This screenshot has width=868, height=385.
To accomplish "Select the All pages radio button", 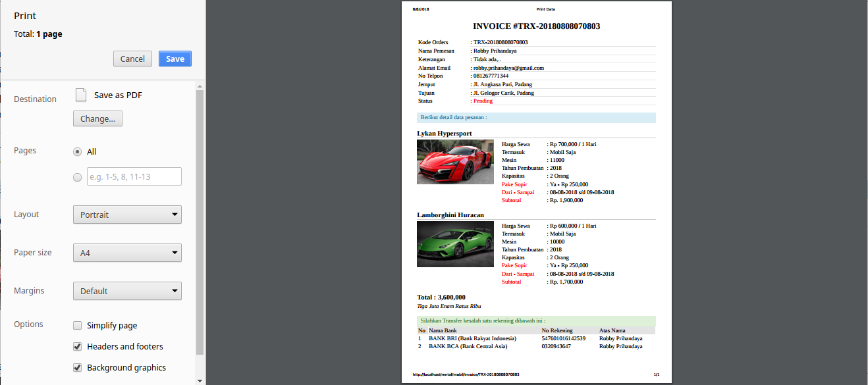I will (78, 151).
